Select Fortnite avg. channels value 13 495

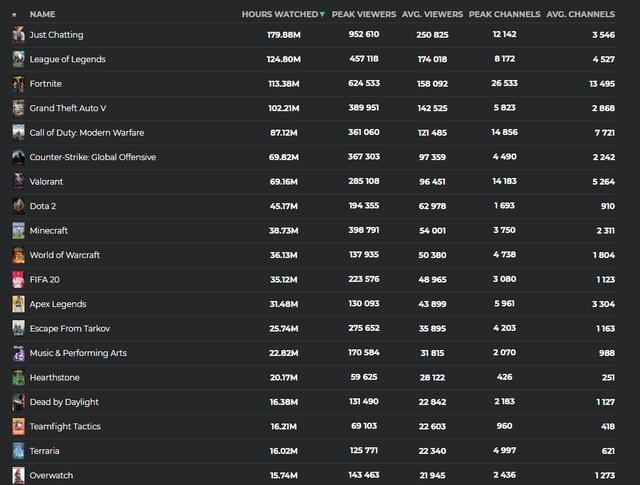pyautogui.click(x=602, y=84)
